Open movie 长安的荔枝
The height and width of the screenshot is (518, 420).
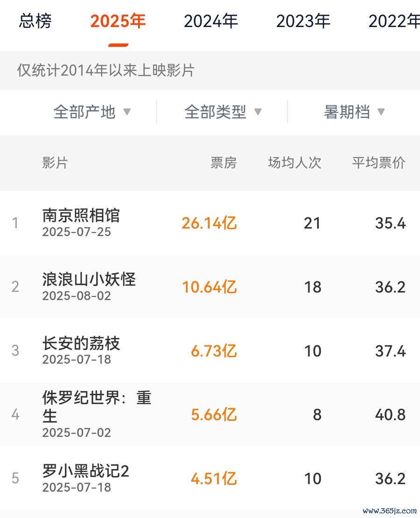[x=81, y=343]
